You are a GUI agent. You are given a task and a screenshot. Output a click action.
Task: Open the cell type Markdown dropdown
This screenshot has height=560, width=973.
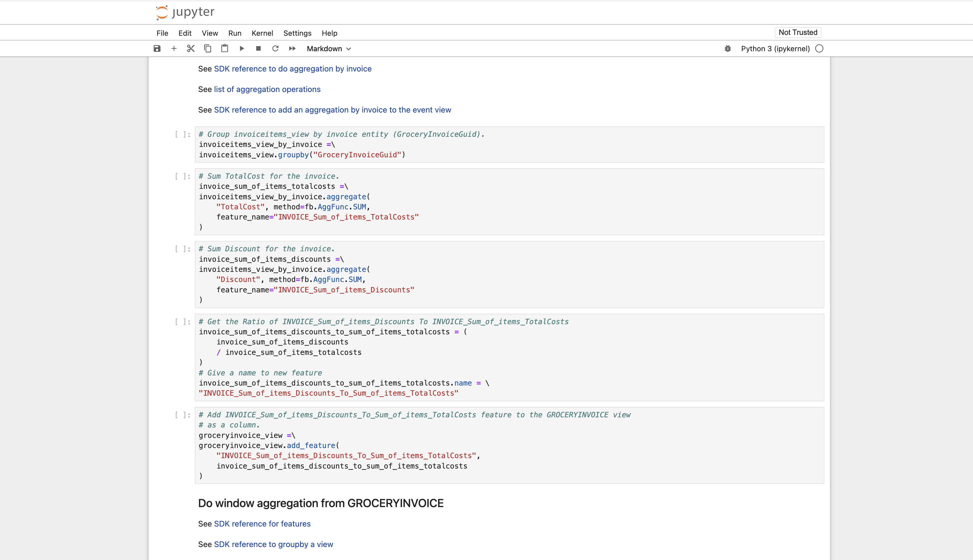329,48
